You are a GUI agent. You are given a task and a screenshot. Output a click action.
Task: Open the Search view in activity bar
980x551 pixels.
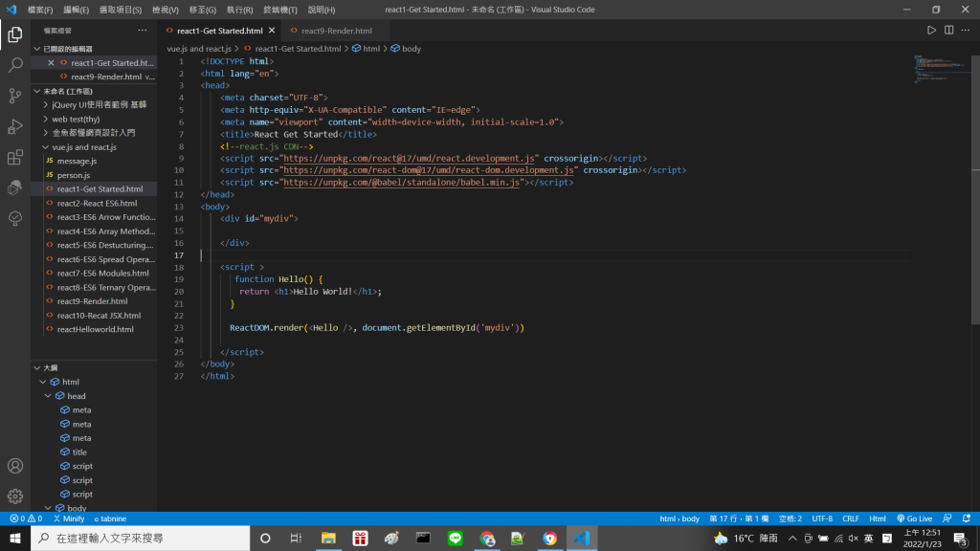coord(15,65)
